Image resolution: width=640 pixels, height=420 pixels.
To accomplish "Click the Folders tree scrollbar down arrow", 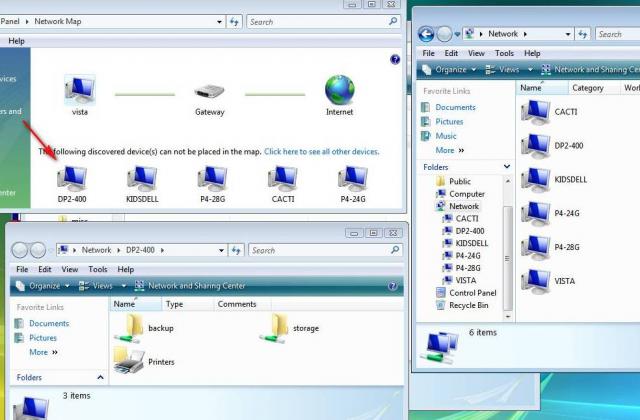I will [x=508, y=317].
